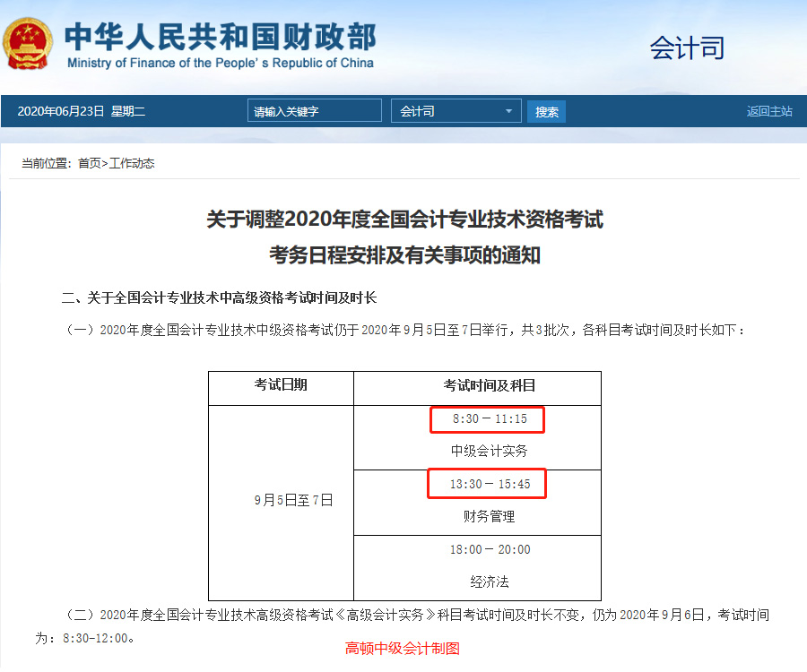
Task: Open the 会计司 dropdown selector
Action: coord(456,110)
